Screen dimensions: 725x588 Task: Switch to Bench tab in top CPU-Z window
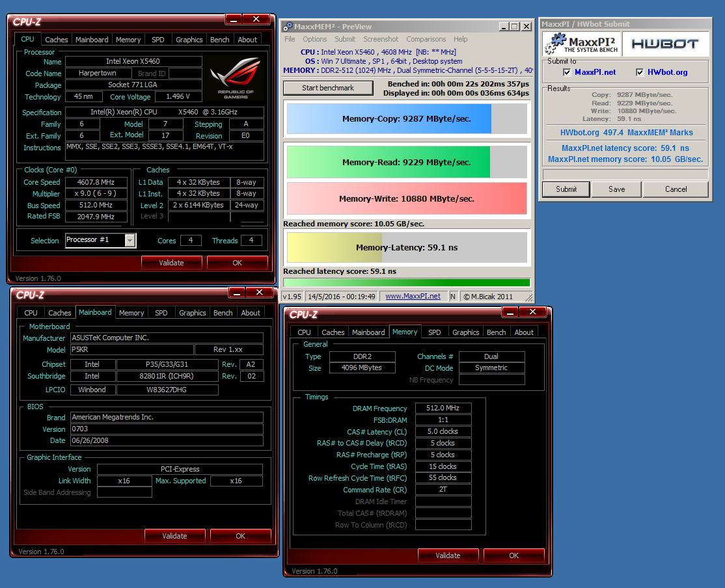point(219,40)
